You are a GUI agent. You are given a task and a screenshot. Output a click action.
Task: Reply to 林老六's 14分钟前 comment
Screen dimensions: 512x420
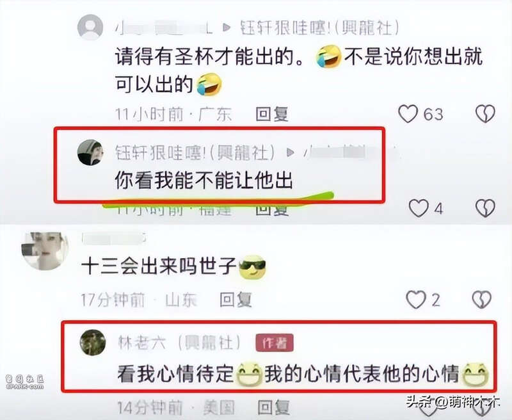[x=274, y=407]
